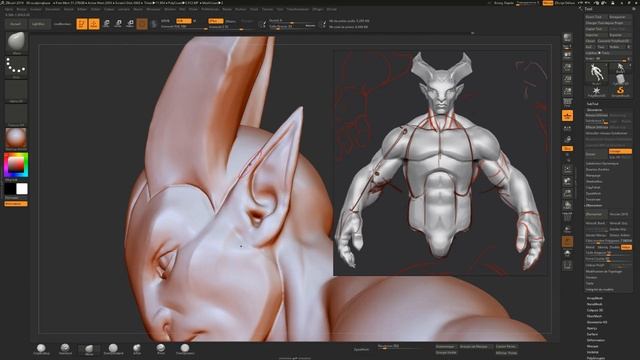Open the dotted stroke type selector
The height and width of the screenshot is (360, 640).
[x=16, y=67]
